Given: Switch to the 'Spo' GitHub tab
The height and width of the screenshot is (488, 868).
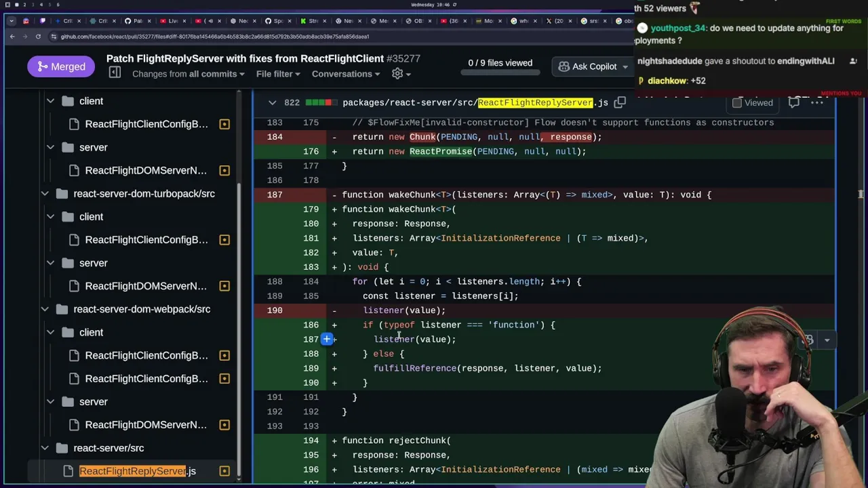Looking at the screenshot, I should (278, 21).
